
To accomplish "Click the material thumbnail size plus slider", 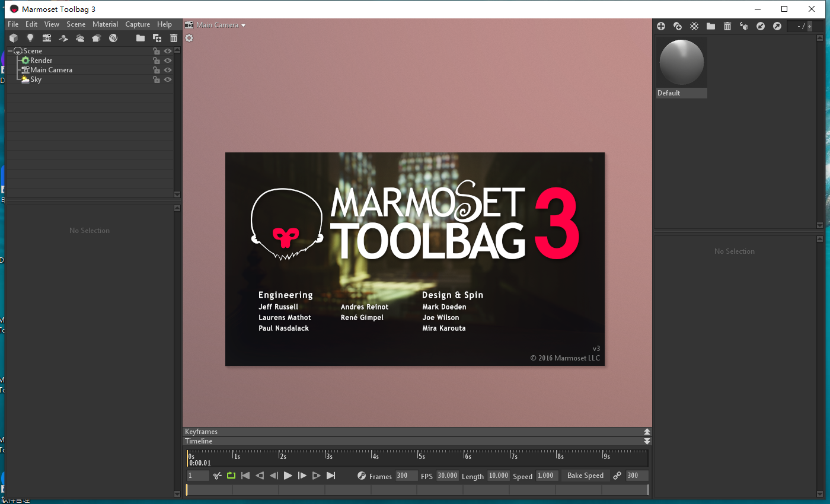I will (x=810, y=26).
